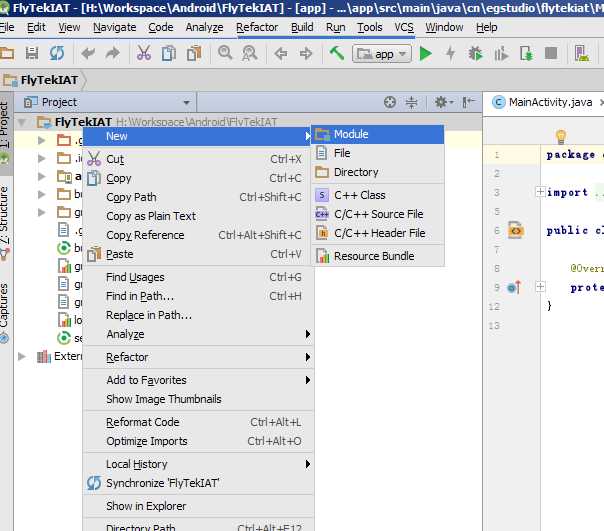The height and width of the screenshot is (531, 604).
Task: Click Copy Path in context menu
Action: pyautogui.click(x=199, y=197)
